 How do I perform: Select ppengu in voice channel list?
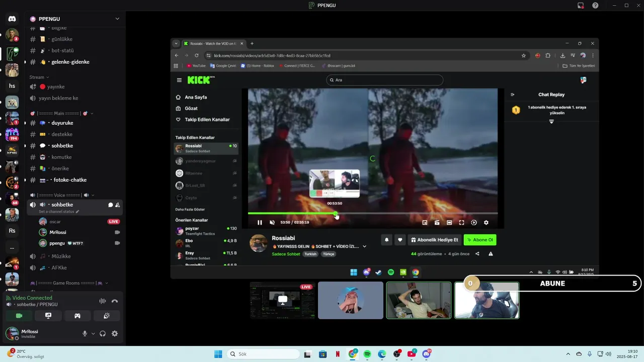pos(79,243)
